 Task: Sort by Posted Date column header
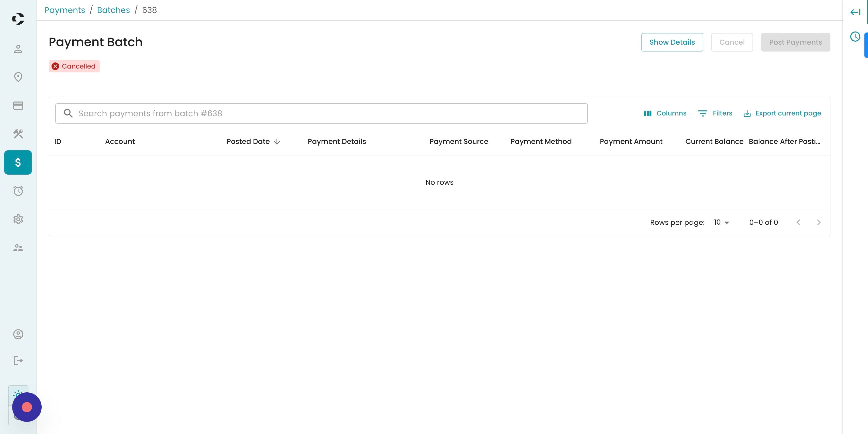tap(248, 142)
